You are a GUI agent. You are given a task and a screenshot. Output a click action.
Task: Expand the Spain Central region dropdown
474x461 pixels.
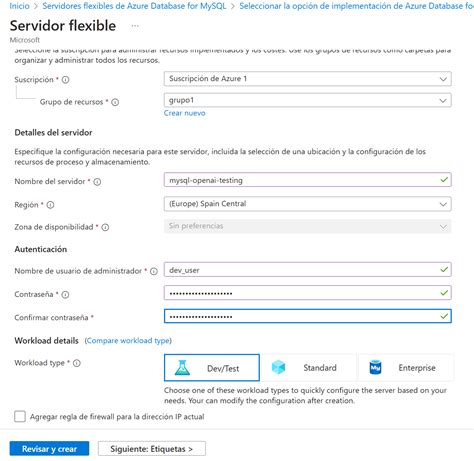(308, 204)
